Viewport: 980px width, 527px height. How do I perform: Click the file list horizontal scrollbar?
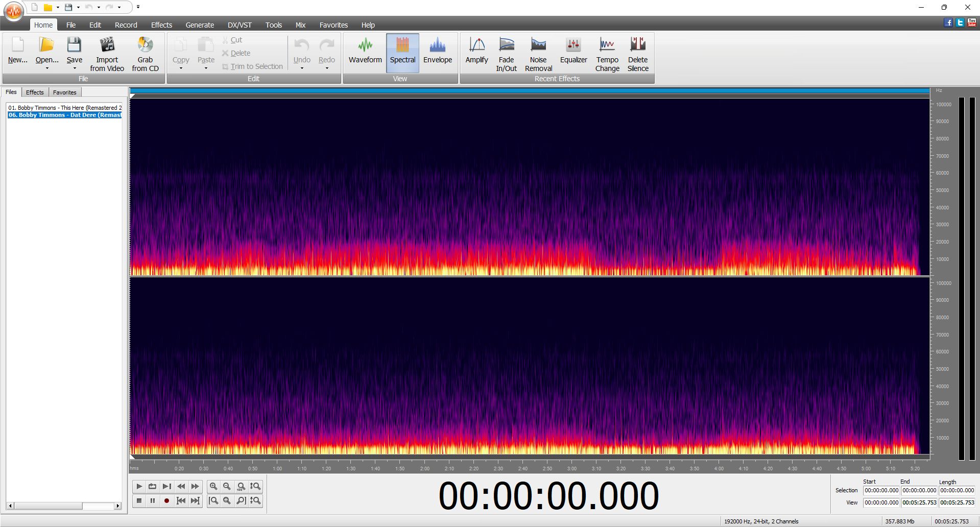64,506
